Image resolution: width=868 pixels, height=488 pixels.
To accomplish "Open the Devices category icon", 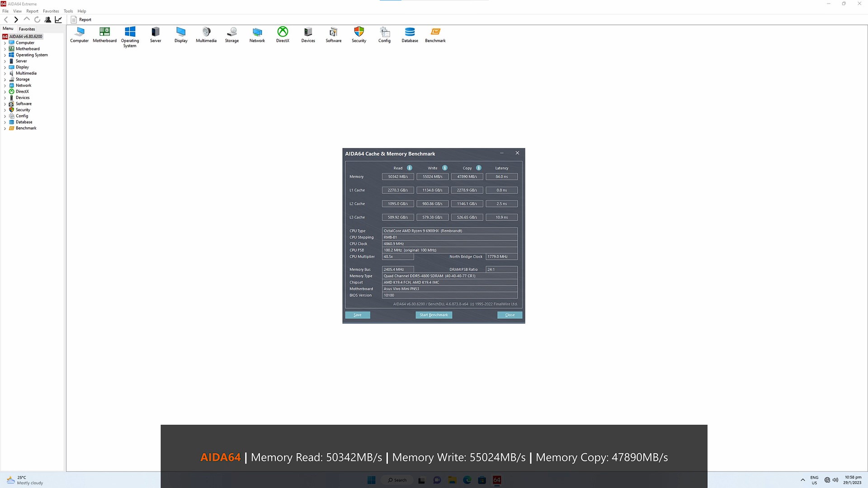I will (x=308, y=35).
